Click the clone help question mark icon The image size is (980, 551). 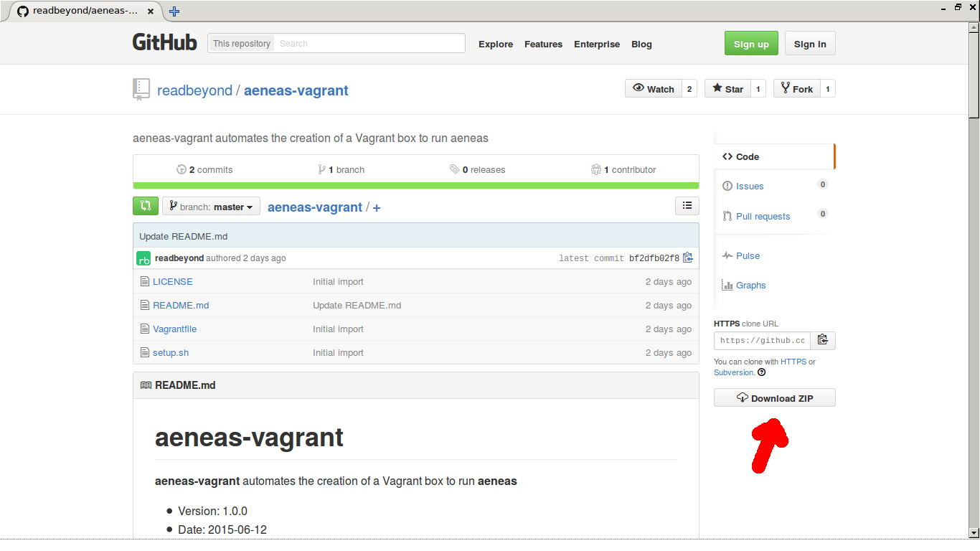click(762, 372)
